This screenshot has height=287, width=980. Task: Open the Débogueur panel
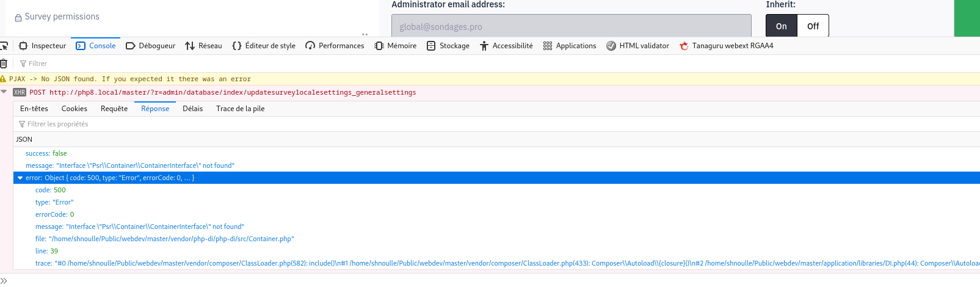[150, 46]
